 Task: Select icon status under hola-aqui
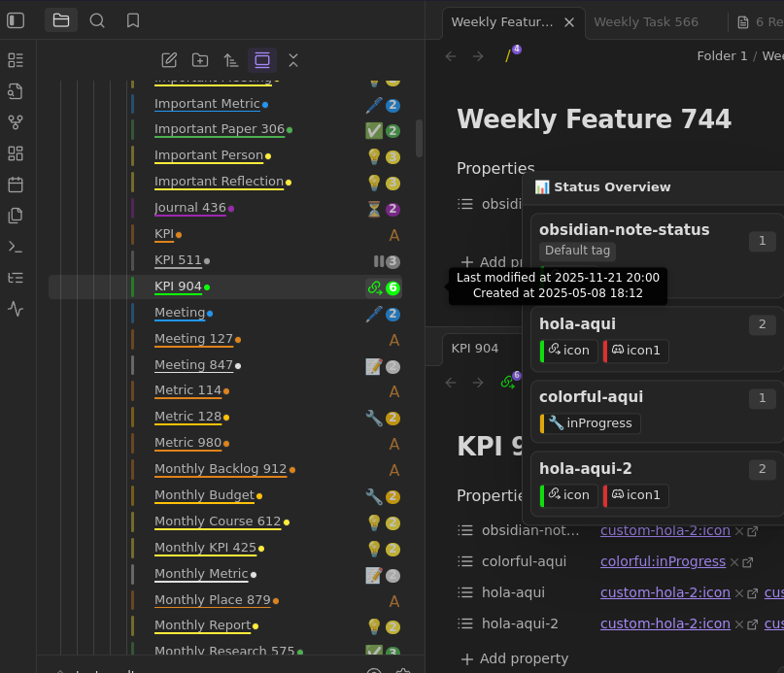point(569,351)
